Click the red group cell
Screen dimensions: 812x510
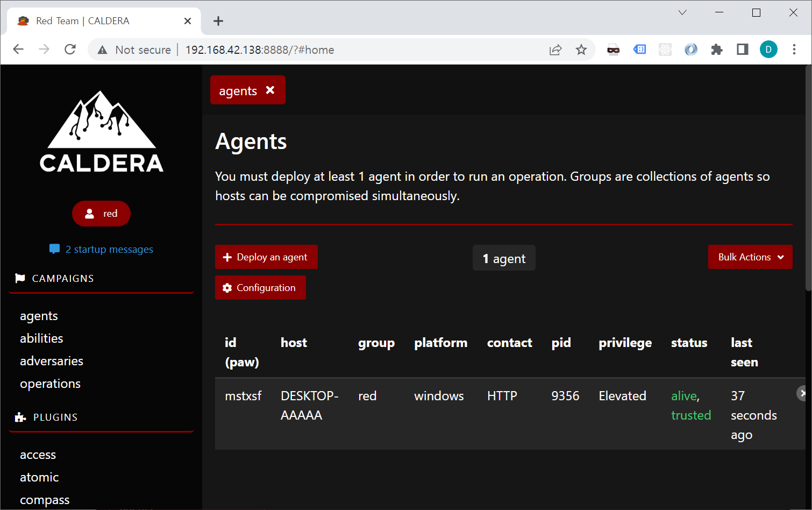pos(367,396)
